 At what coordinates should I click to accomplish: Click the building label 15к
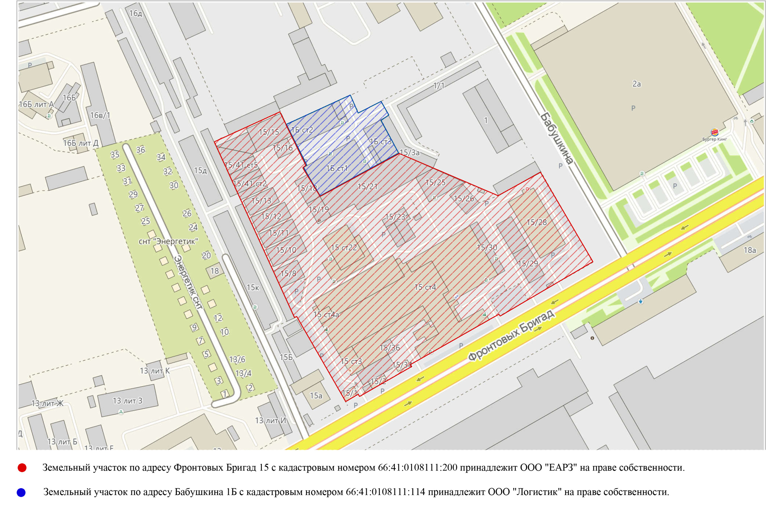click(253, 287)
